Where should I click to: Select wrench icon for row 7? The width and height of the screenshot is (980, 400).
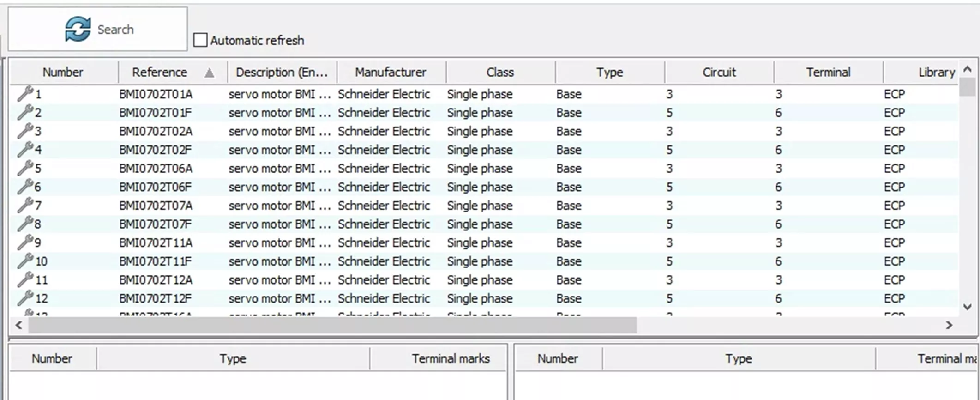pos(25,205)
